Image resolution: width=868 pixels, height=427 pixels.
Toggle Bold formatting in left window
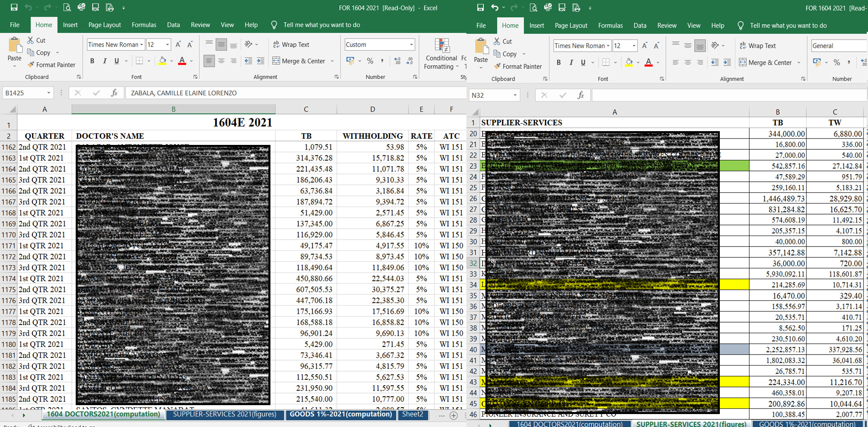click(x=92, y=61)
